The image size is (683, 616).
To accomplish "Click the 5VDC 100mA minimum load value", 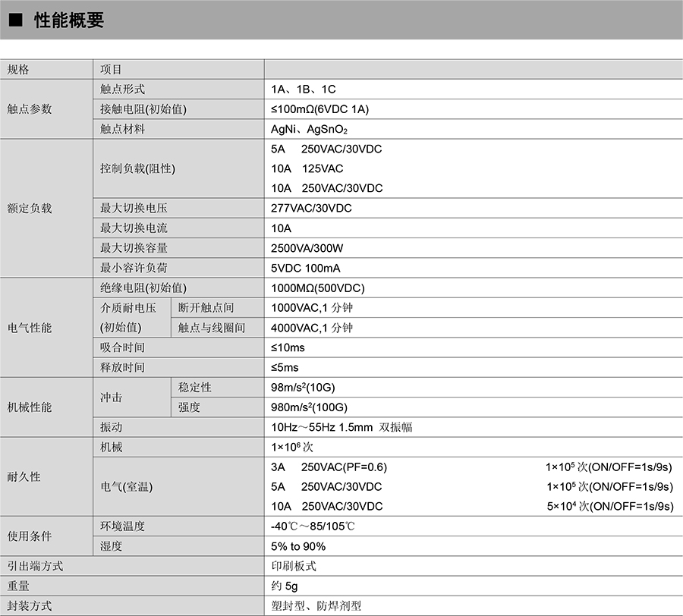I will pyautogui.click(x=306, y=268).
